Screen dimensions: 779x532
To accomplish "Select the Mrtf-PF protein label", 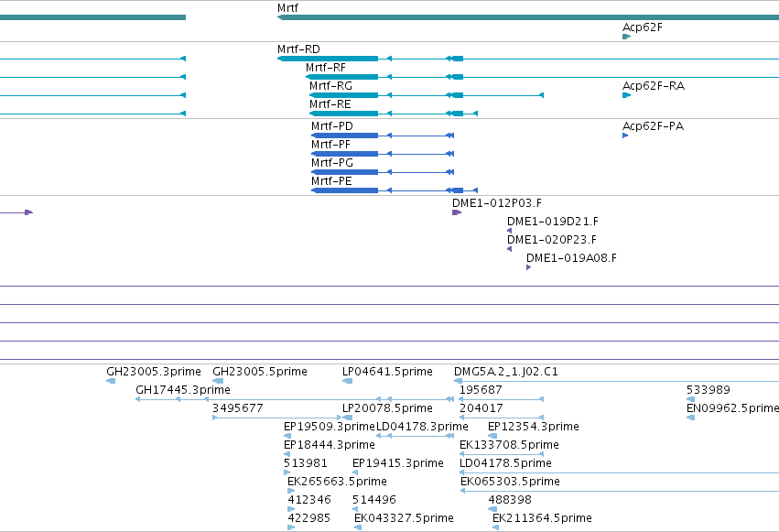I will [330, 145].
